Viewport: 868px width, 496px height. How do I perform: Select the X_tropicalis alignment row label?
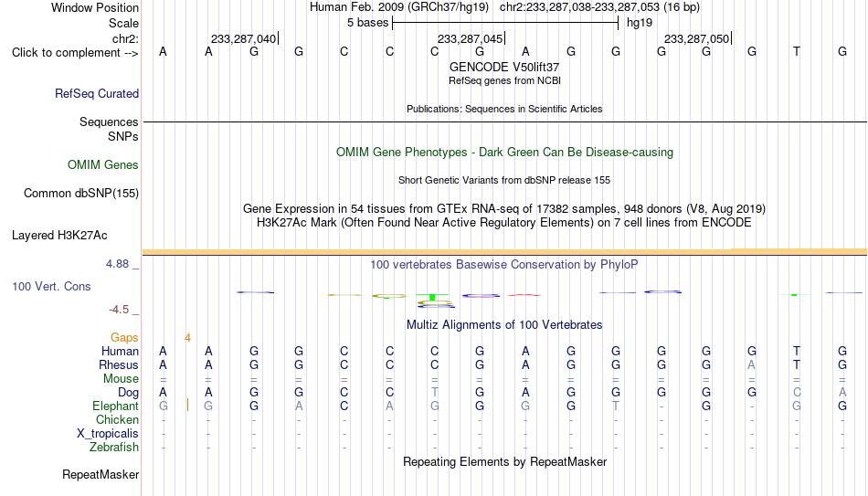(x=108, y=434)
